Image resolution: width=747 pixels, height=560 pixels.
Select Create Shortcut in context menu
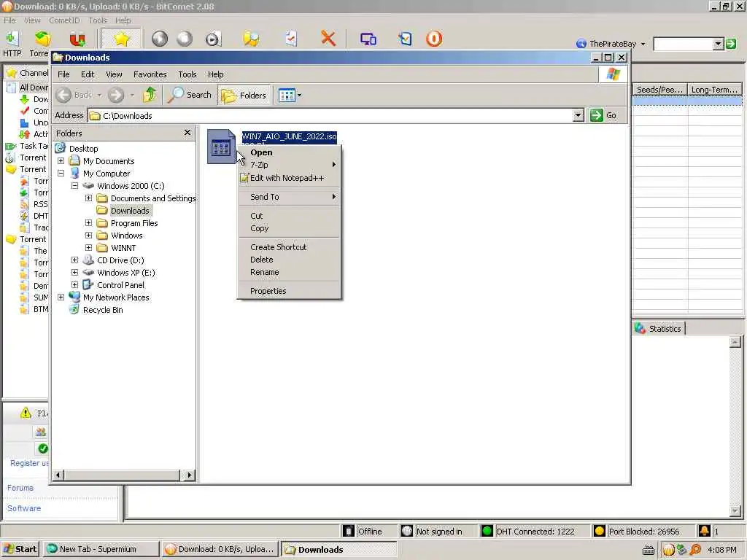click(279, 247)
